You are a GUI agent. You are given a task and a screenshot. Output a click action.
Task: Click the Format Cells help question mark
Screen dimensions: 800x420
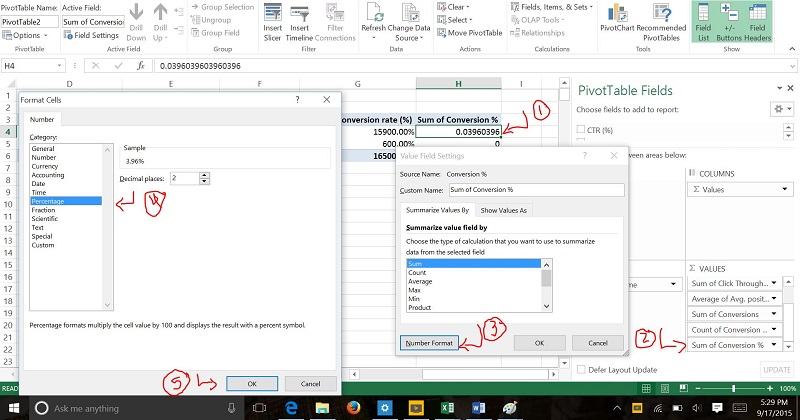click(x=297, y=100)
